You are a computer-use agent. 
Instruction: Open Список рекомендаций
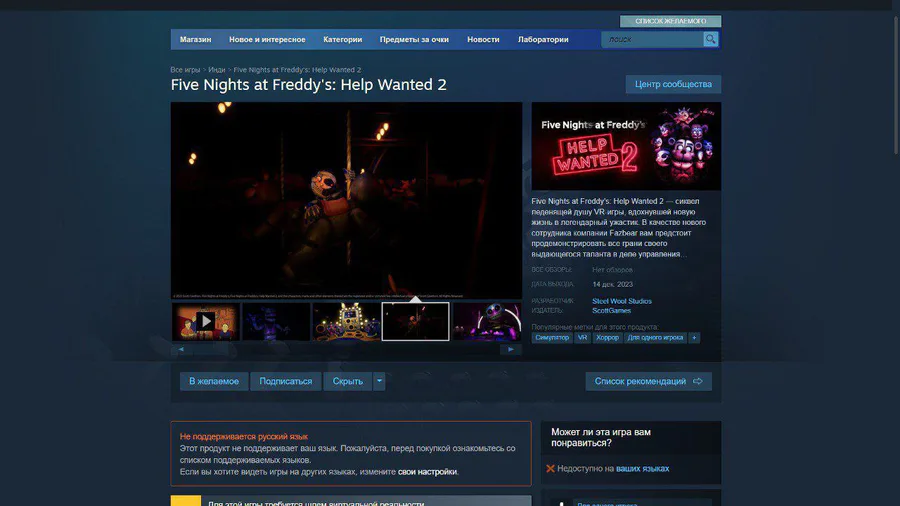pyautogui.click(x=649, y=381)
